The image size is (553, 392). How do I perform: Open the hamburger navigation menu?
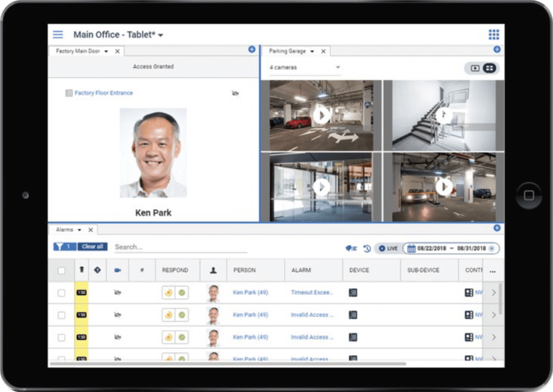point(58,35)
